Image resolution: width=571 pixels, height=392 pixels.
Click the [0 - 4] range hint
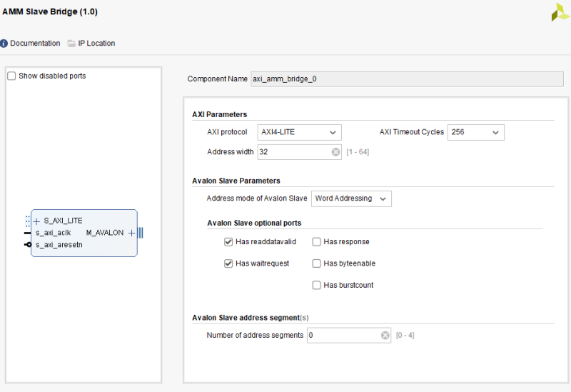click(405, 335)
